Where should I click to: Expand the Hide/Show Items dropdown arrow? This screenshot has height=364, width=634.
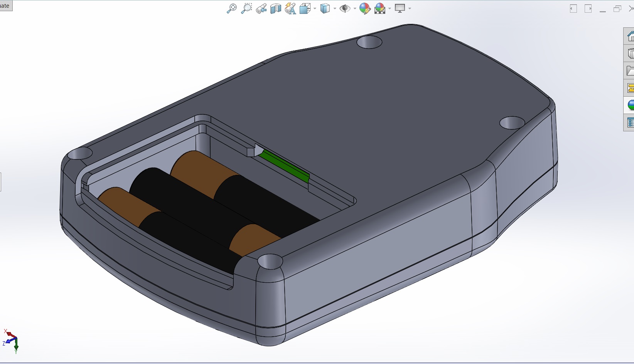tap(354, 8)
